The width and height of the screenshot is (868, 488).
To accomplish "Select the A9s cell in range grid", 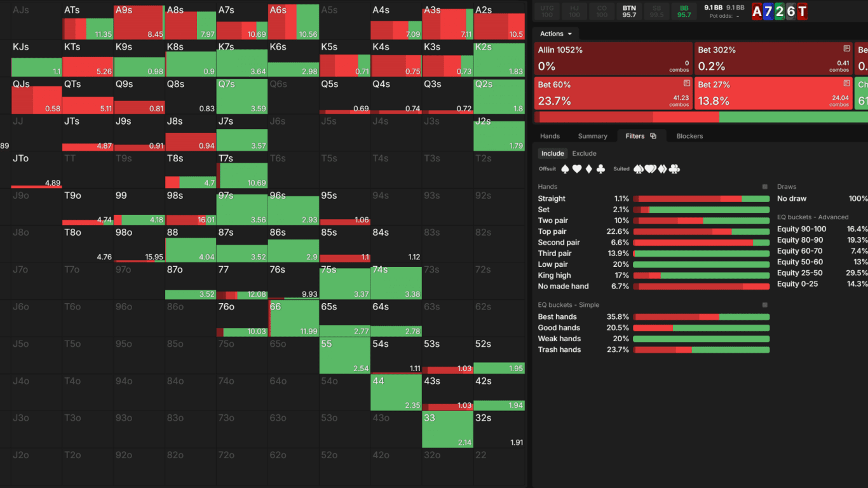I will click(x=139, y=22).
